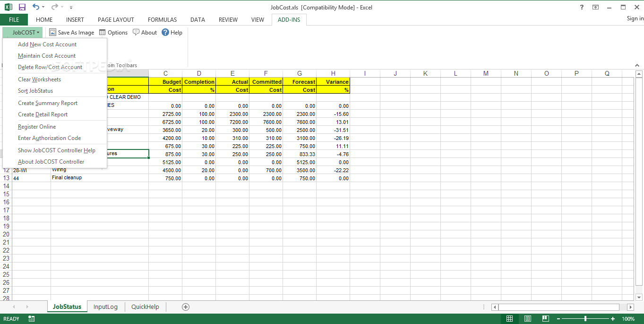
Task: Open the Save As Image tool
Action: coord(71,32)
